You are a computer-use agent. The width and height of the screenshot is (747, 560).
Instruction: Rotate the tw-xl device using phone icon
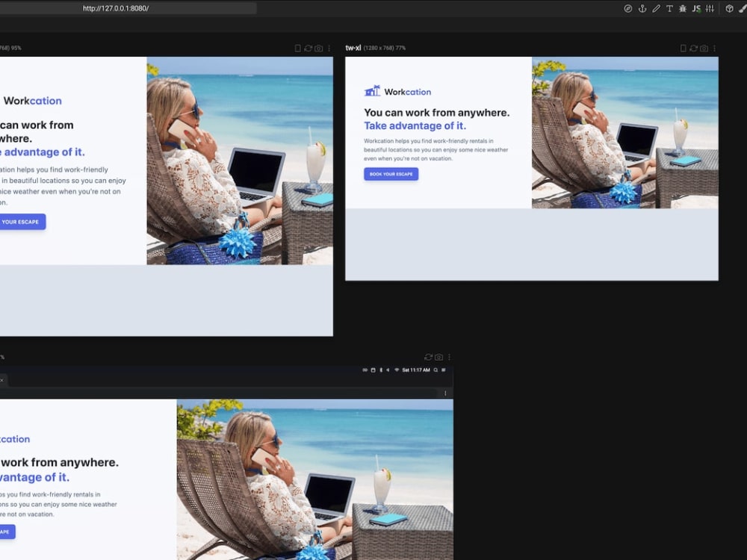(684, 48)
